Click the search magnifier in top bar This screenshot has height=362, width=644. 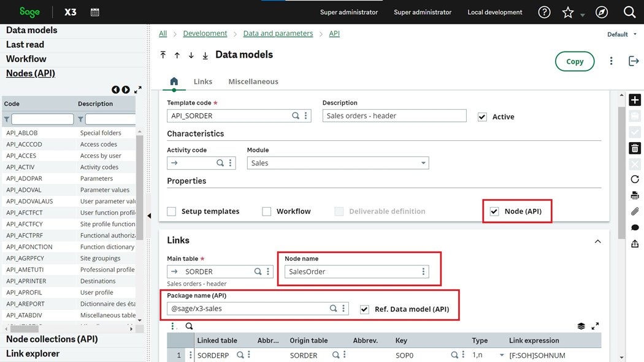630,12
